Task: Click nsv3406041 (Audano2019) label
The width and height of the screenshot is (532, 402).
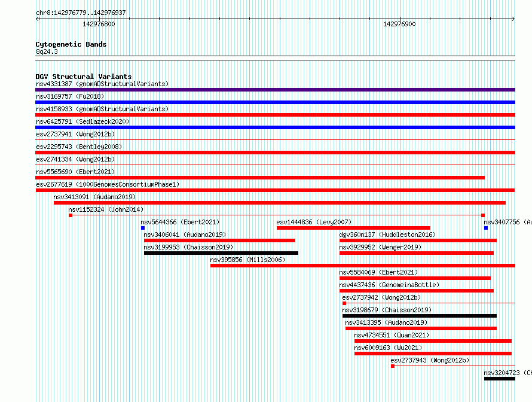Action: [185, 234]
